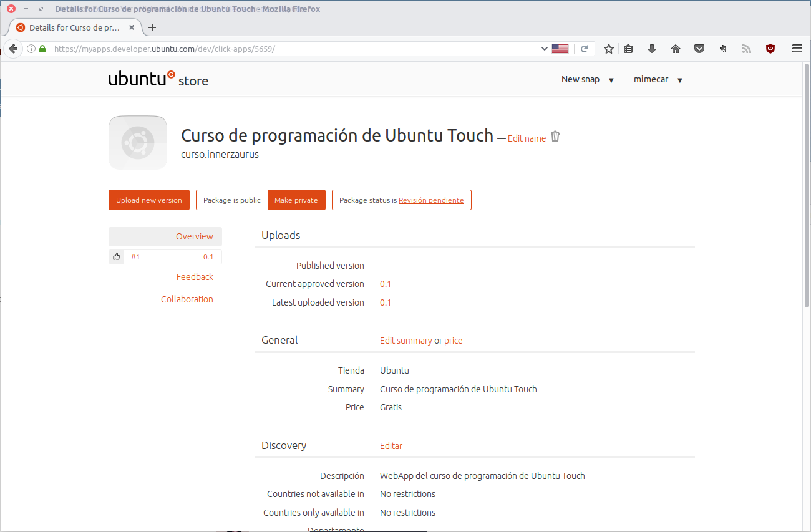Open the Revisión pendiente status link

431,200
